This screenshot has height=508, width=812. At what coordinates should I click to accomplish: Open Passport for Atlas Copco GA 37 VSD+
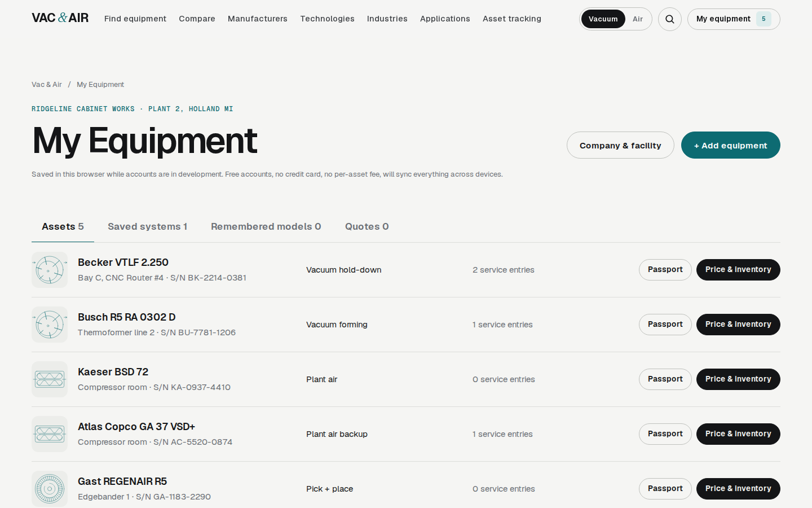coord(665,434)
